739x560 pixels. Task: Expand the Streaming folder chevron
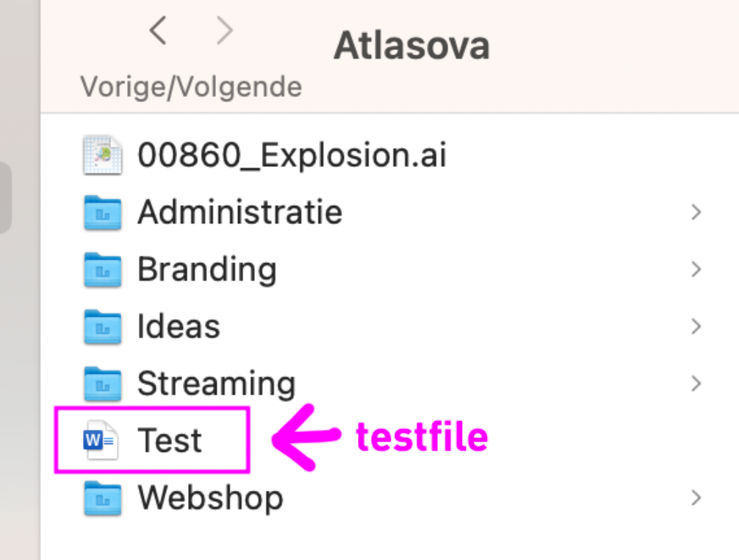(x=696, y=383)
